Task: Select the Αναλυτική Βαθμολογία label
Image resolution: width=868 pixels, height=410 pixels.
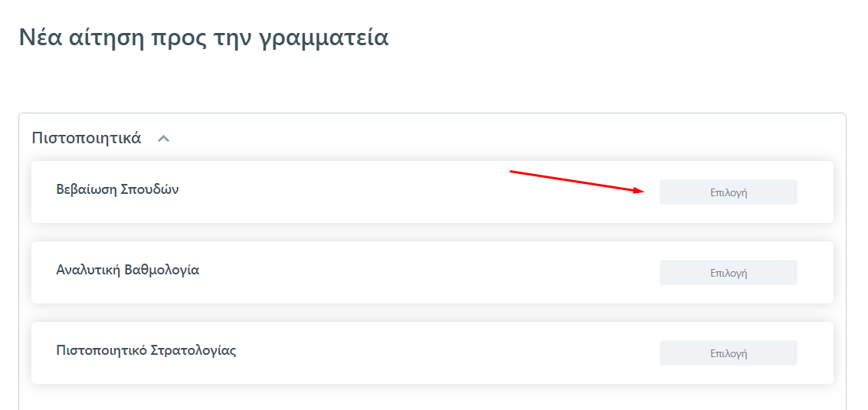Action: tap(128, 270)
